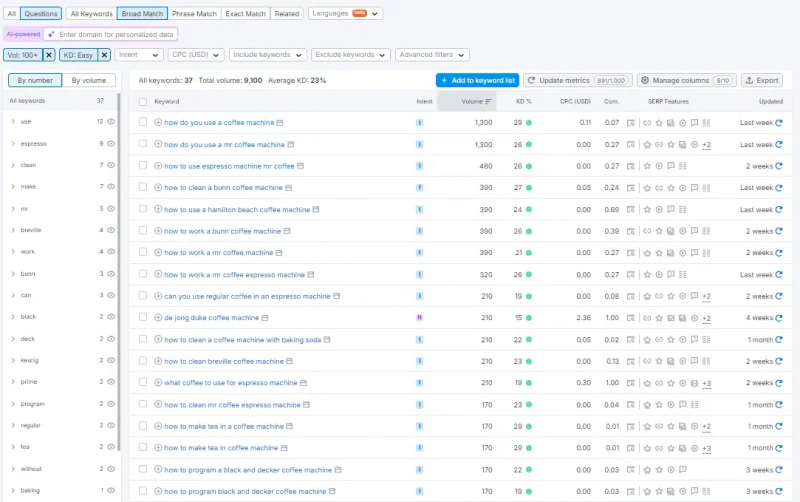
Task: Check 'how to clean a coffee machine with baking soda' row
Action: click(143, 339)
